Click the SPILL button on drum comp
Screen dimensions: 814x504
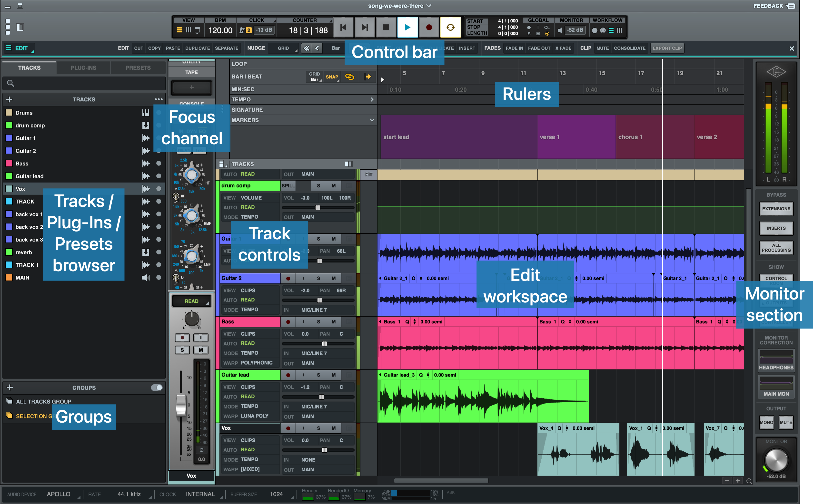click(x=288, y=186)
